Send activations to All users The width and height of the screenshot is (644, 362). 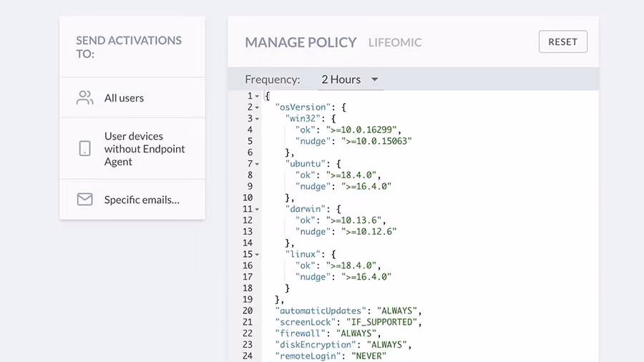click(x=132, y=98)
